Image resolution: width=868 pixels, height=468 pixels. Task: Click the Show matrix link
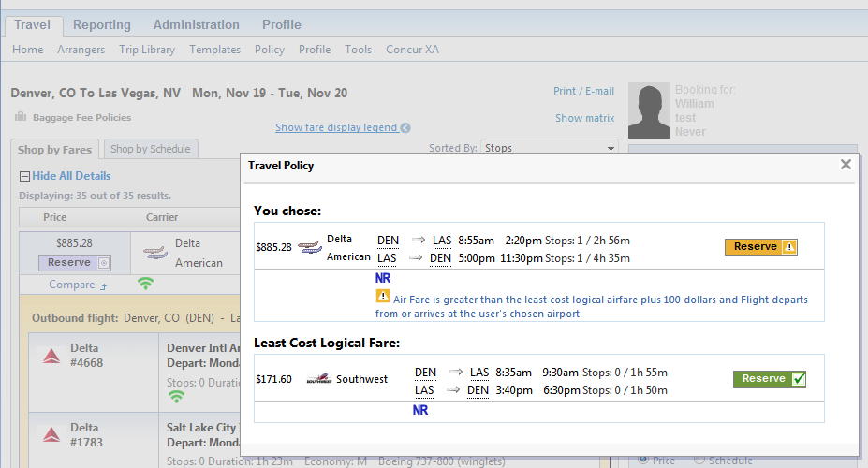pos(584,118)
